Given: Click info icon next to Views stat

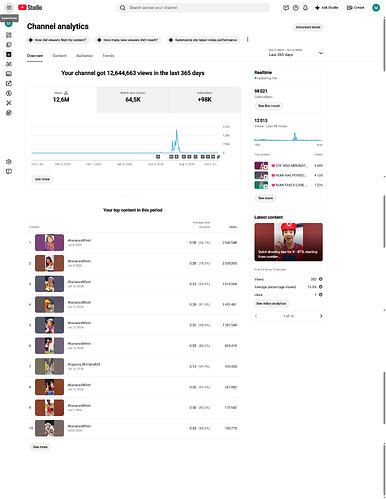Looking at the screenshot, I should coord(321,279).
